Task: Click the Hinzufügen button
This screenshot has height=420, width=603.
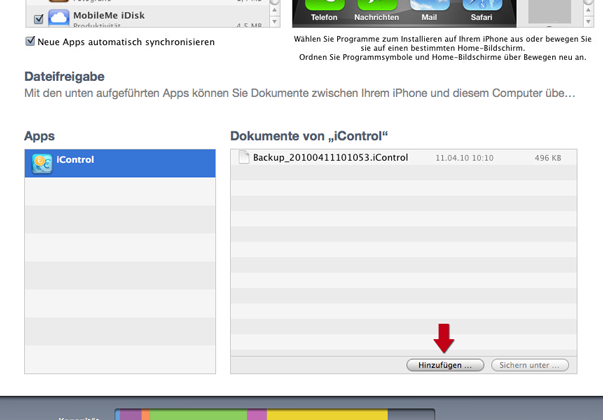Action: click(x=445, y=365)
